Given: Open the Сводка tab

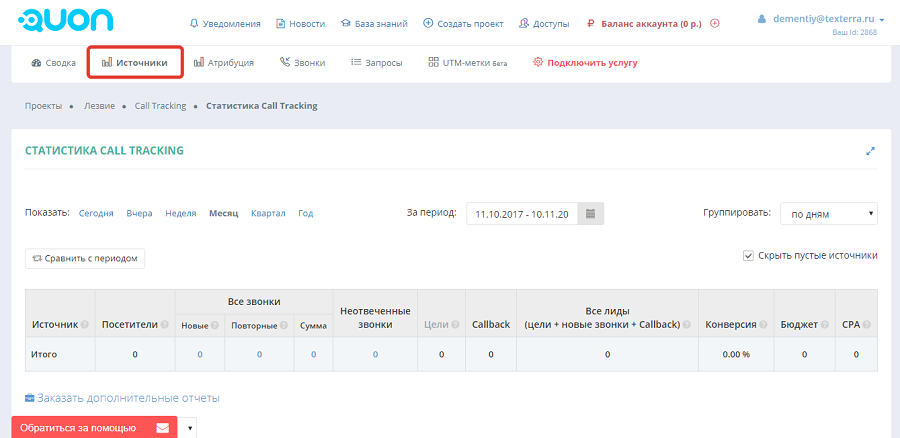Looking at the screenshot, I should point(53,63).
